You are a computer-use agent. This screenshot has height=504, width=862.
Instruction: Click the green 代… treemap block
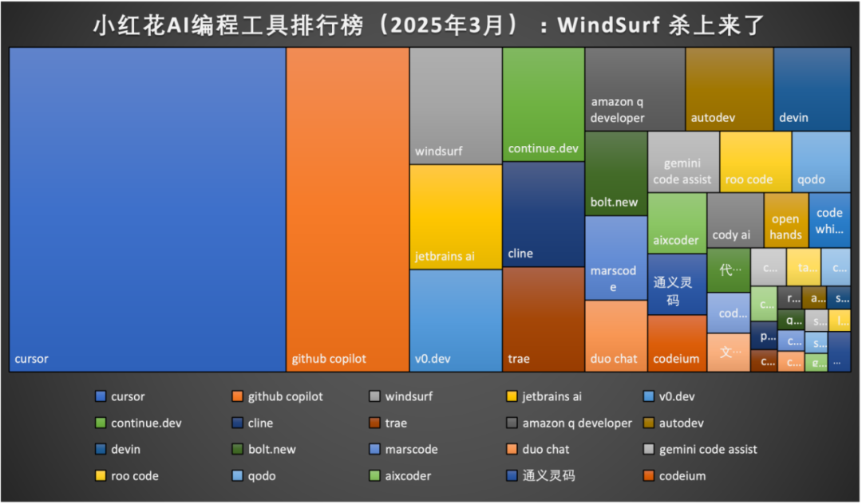[729, 270]
